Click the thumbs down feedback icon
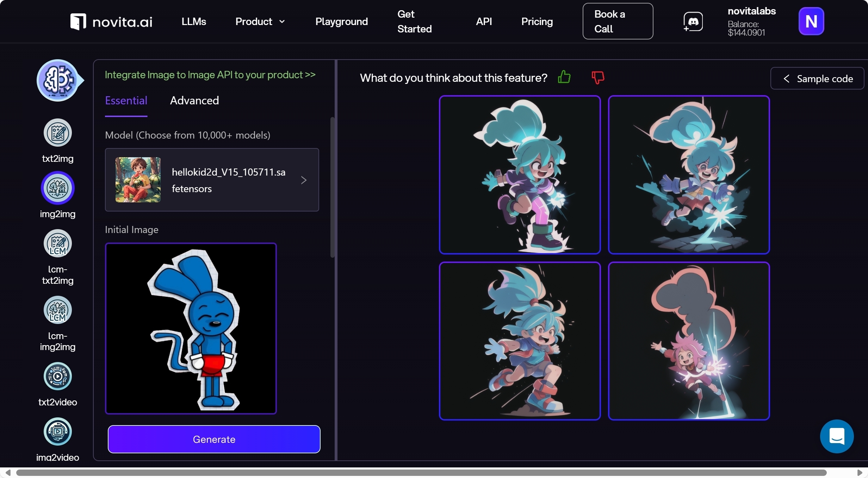 (598, 77)
